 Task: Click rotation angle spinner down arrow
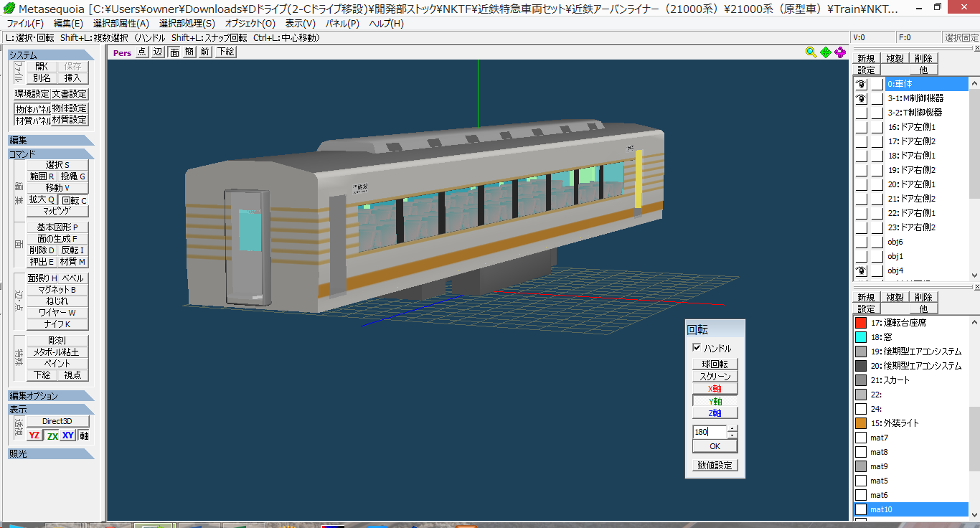[x=732, y=435]
